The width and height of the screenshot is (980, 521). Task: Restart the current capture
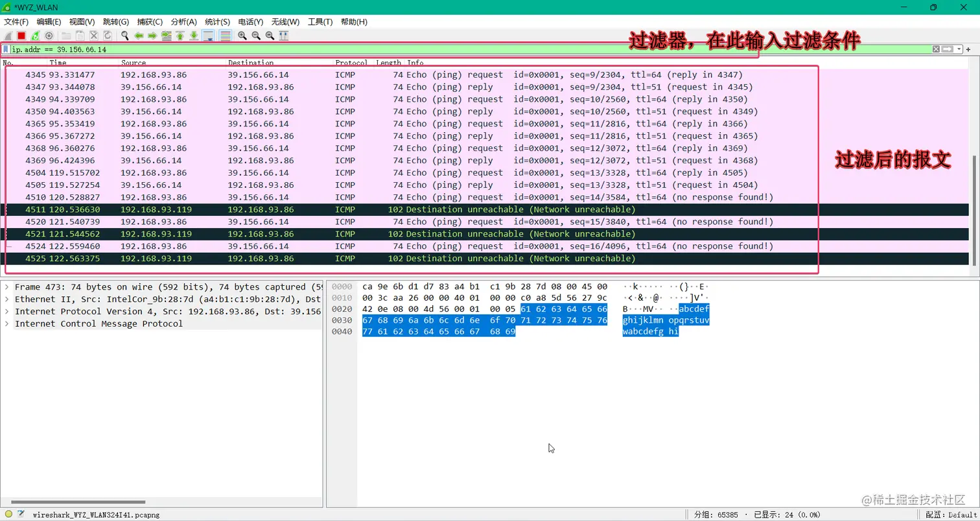tap(35, 36)
